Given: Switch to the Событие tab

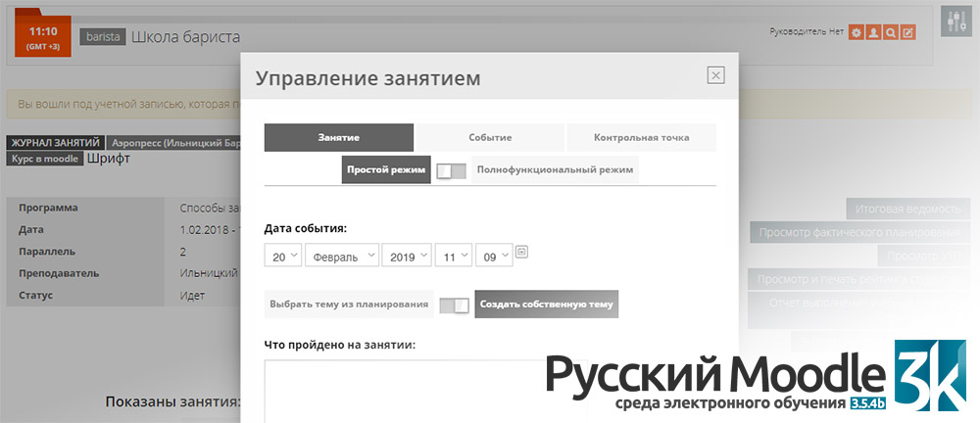Looking at the screenshot, I should tap(490, 137).
